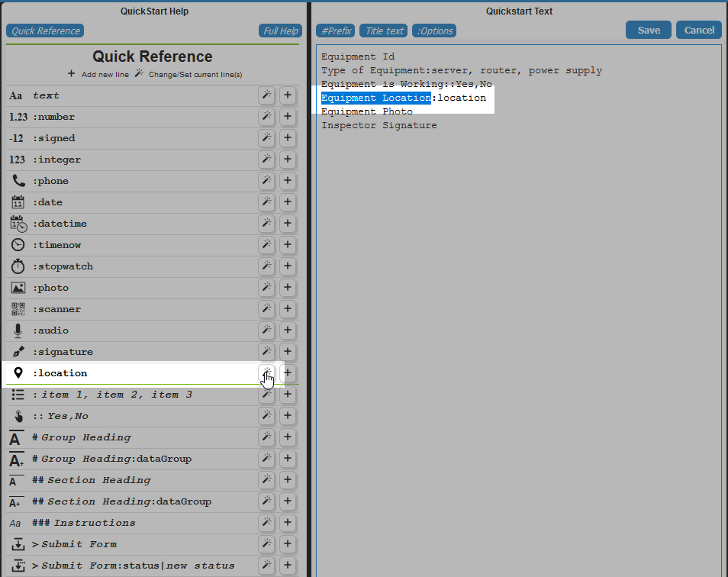Click the :location map pin icon
Screen dimensions: 728x577
pos(18,372)
